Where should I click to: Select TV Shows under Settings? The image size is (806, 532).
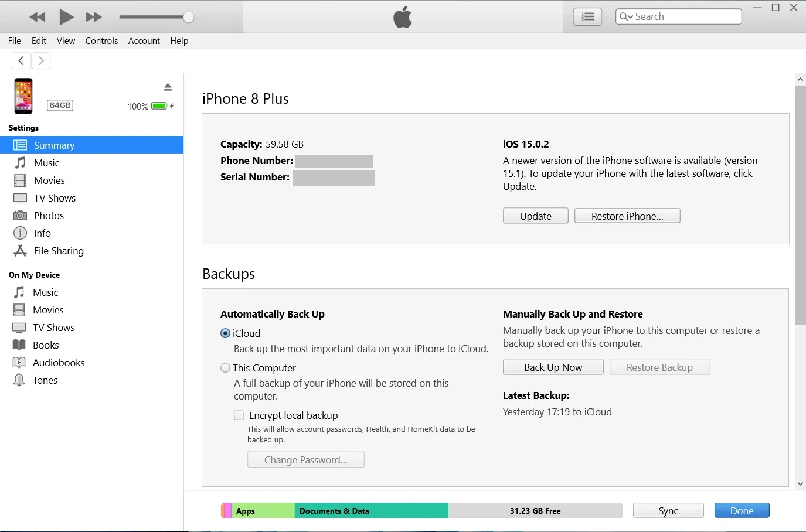click(x=92, y=198)
